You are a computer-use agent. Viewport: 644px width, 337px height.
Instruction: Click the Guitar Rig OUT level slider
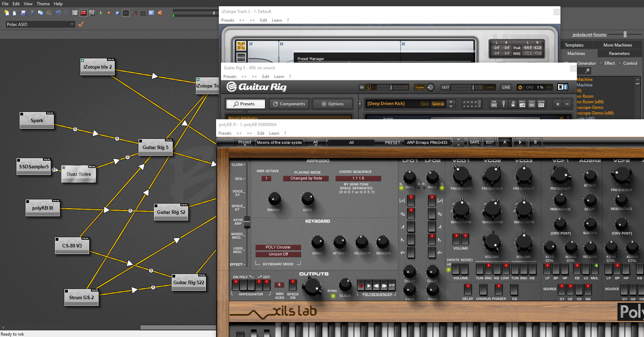(467, 87)
